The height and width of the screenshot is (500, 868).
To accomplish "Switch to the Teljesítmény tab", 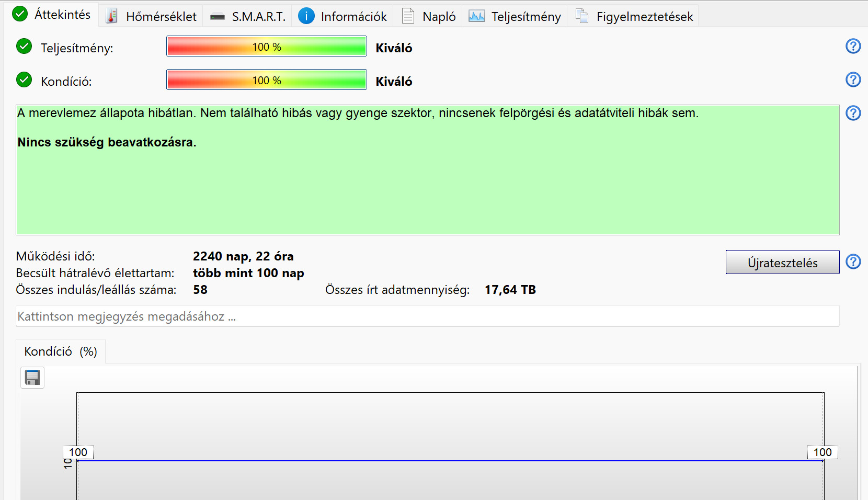I will (x=515, y=16).
